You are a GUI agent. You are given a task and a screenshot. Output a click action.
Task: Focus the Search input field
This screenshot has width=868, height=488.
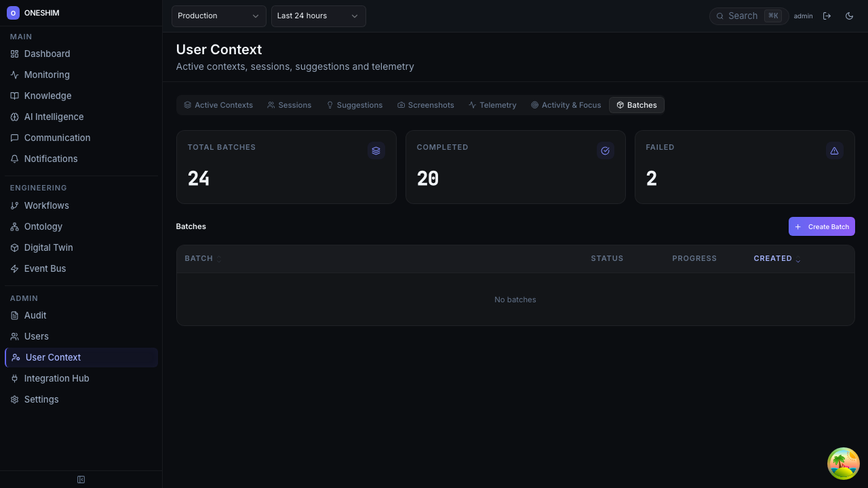click(x=743, y=16)
